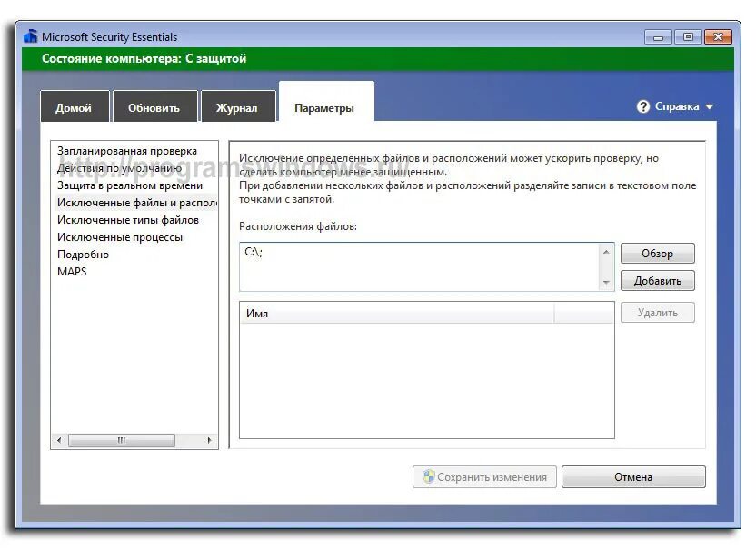The height and width of the screenshot is (550, 756).
Task: Select Запланированная проверка in settings list
Action: pyautogui.click(x=127, y=151)
